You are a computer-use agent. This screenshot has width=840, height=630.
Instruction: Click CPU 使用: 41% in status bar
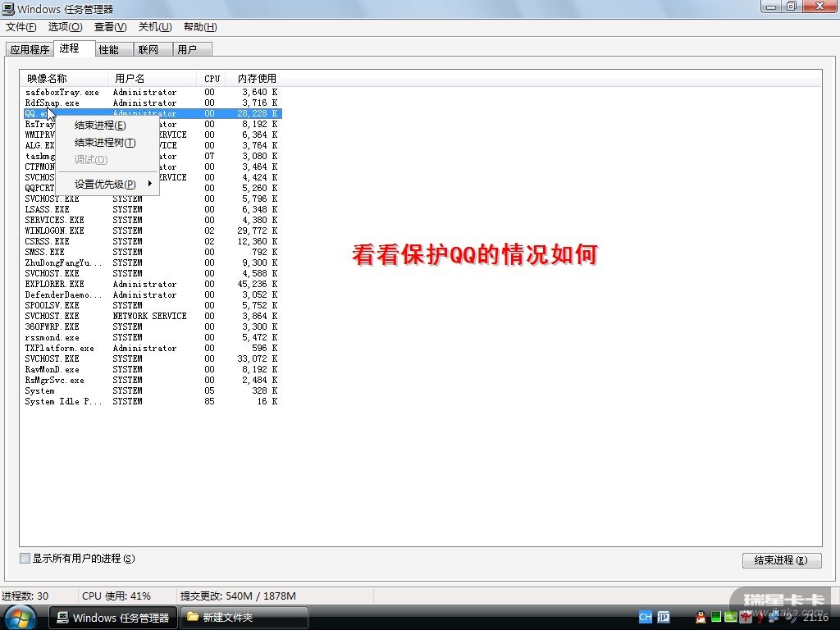tap(116, 596)
